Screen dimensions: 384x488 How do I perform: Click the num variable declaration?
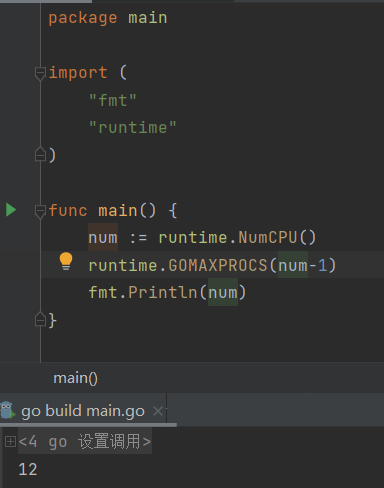click(103, 238)
